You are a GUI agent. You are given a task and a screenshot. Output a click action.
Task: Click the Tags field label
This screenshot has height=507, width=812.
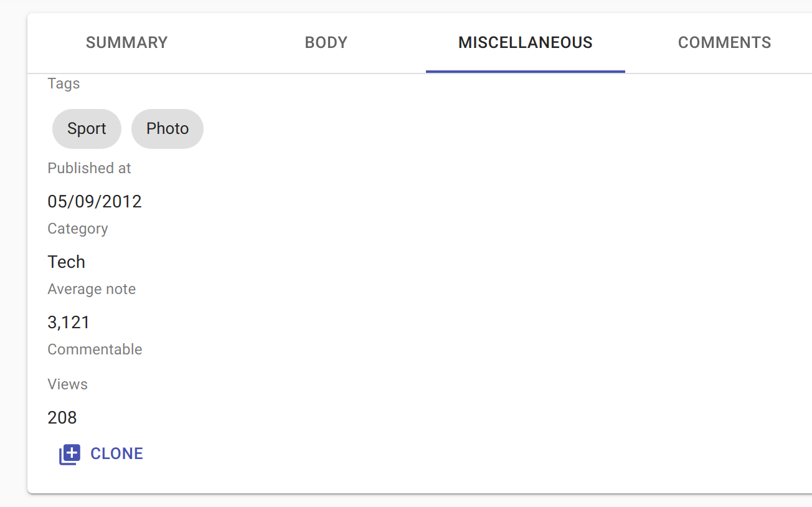coord(64,83)
